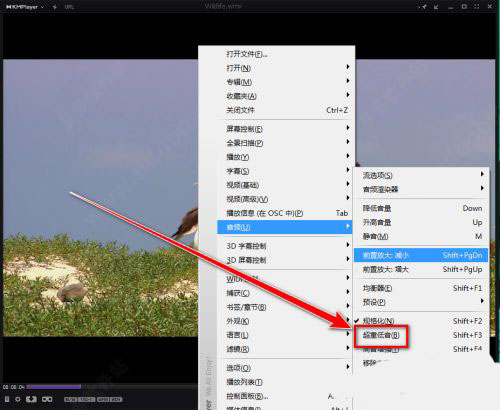Screen dimensions: 500x410
Task: Open the 3D 字幕控制 submenu
Action: pyautogui.click(x=286, y=246)
